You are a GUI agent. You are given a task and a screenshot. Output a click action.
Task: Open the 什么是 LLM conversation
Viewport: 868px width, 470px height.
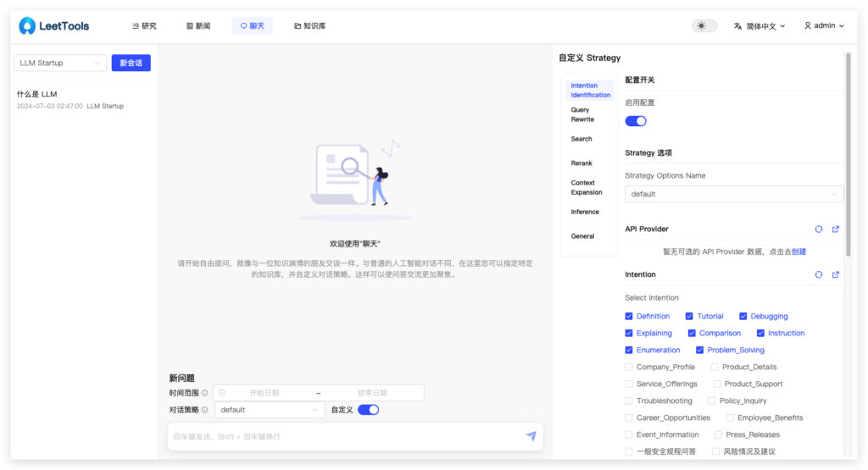82,100
